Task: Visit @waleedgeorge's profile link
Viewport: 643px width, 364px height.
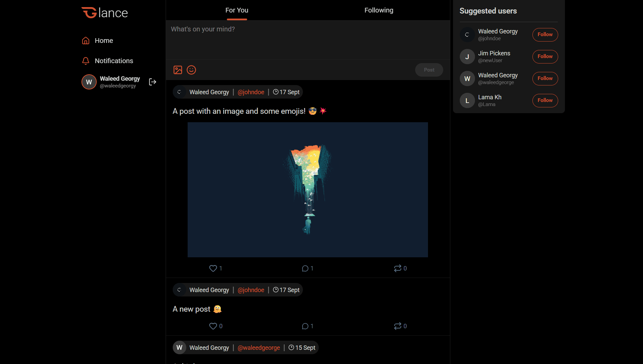Action: tap(259, 347)
